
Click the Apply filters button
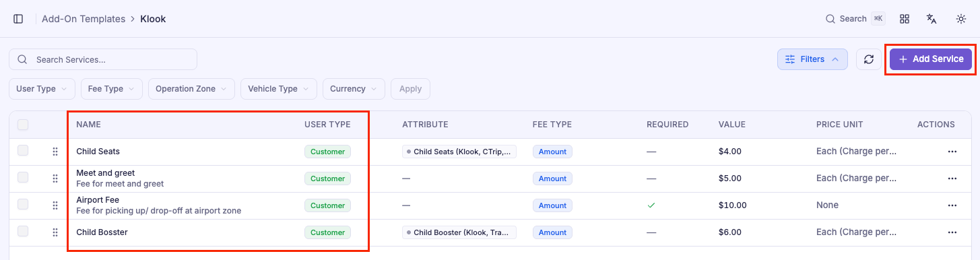(410, 89)
